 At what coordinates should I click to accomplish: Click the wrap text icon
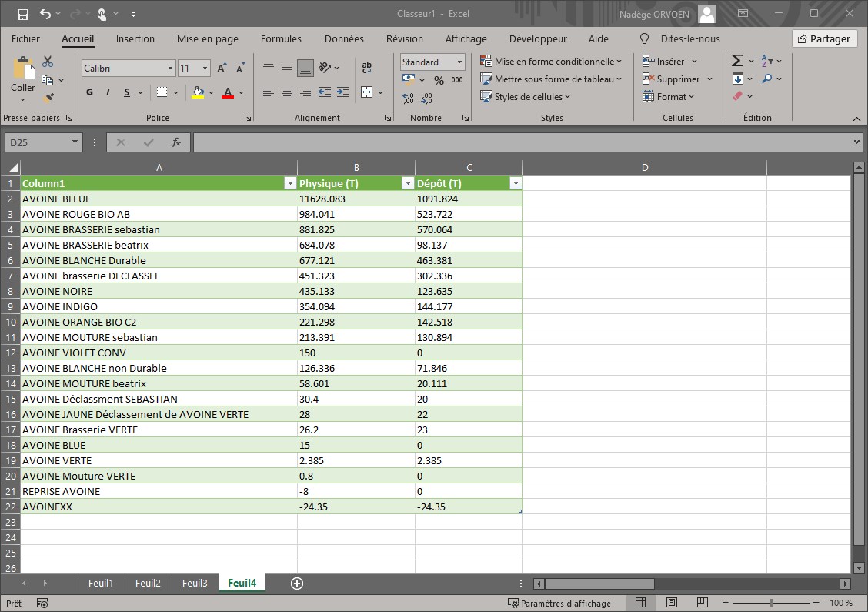pos(367,68)
